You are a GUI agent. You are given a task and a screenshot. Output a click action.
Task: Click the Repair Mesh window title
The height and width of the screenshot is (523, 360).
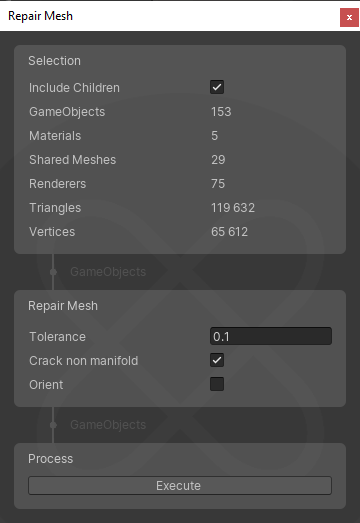click(x=40, y=16)
